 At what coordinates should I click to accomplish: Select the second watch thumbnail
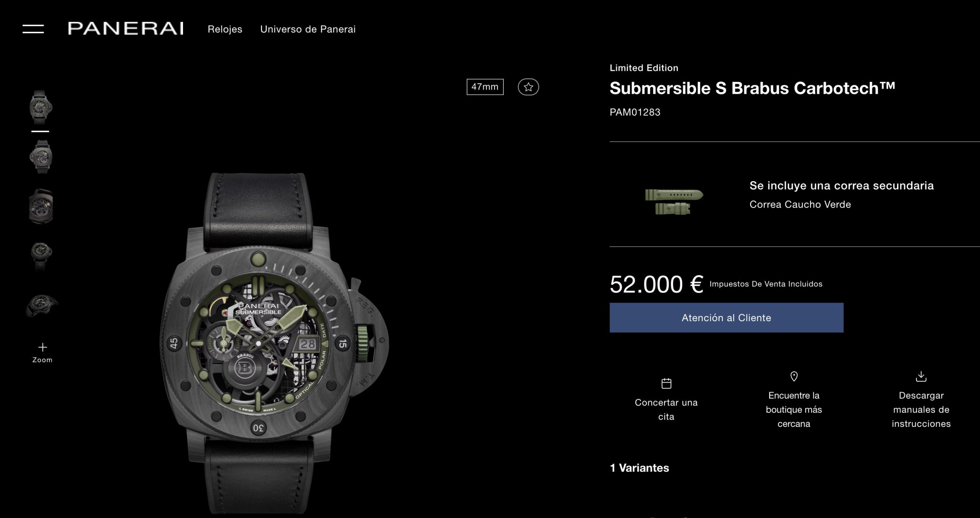pos(41,157)
